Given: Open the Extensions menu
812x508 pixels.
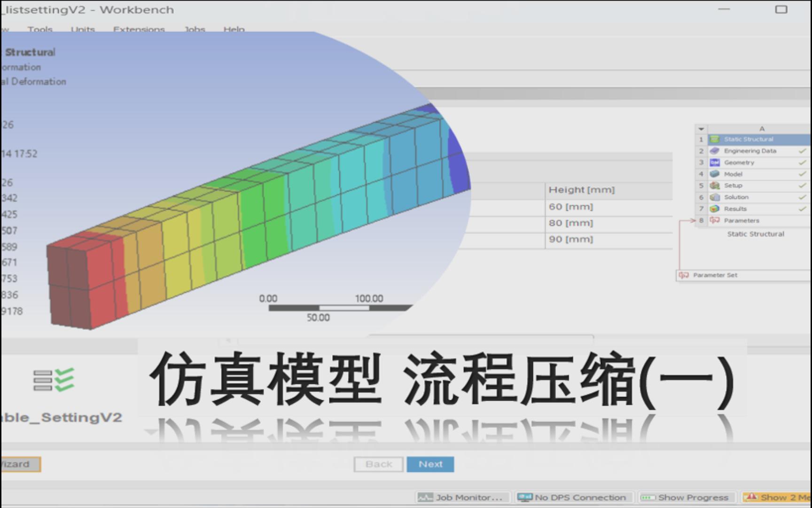Looking at the screenshot, I should [x=139, y=30].
